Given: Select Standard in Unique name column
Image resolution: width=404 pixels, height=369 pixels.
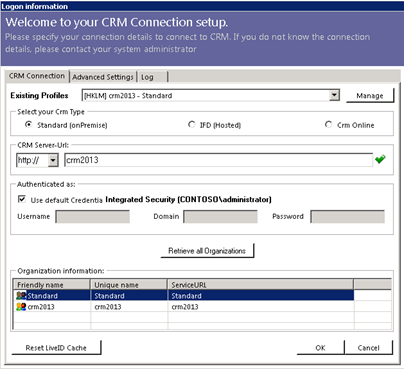Looking at the screenshot, I should point(109,296).
